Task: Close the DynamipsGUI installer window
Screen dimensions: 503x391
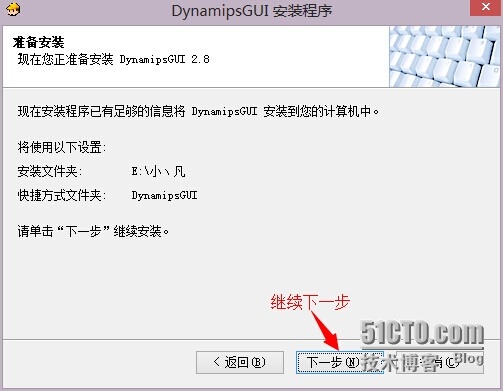Action: (486, 7)
